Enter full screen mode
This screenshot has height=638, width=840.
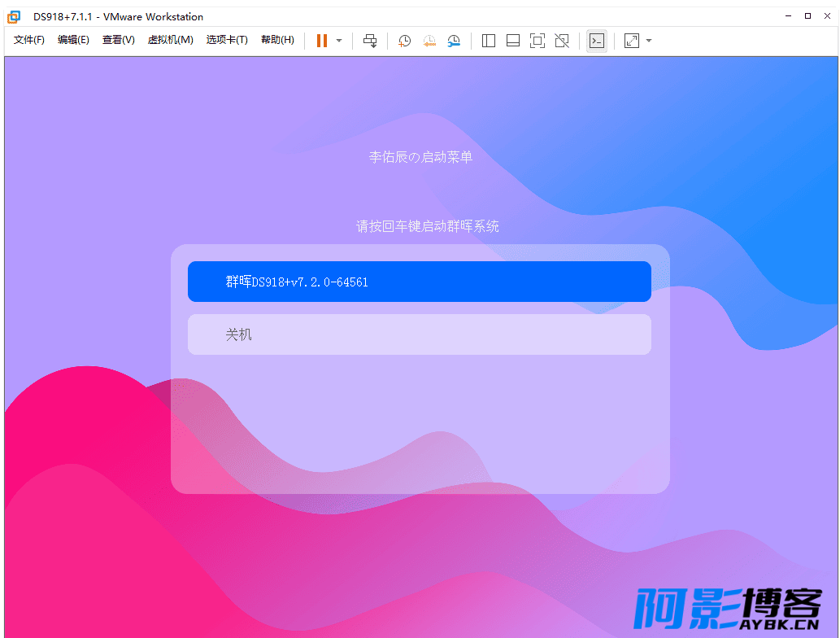[x=538, y=41]
